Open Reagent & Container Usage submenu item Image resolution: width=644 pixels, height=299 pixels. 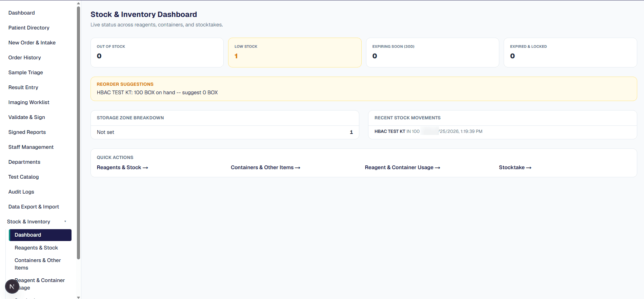(40, 284)
